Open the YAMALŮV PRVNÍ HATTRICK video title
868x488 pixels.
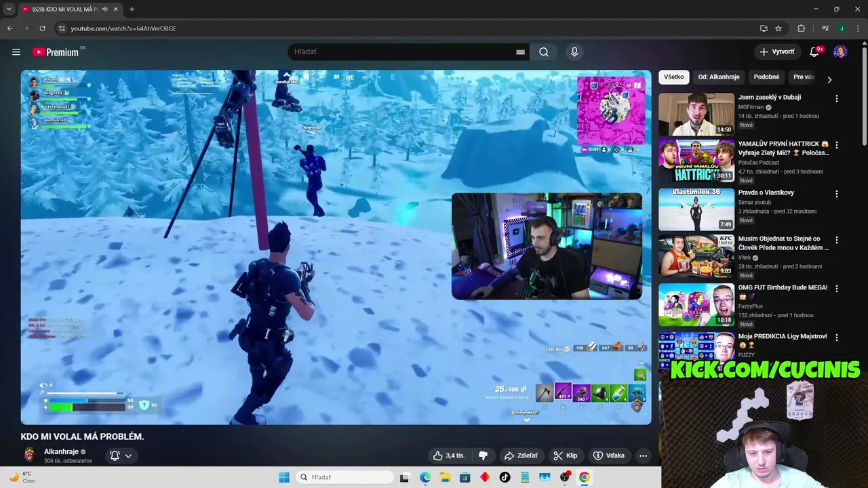tap(783, 148)
